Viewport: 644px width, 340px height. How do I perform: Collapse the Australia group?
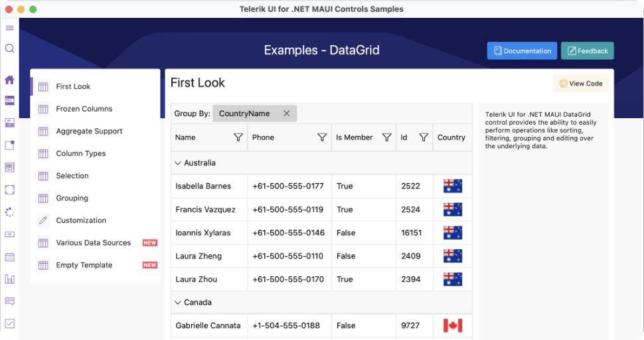pyautogui.click(x=177, y=163)
